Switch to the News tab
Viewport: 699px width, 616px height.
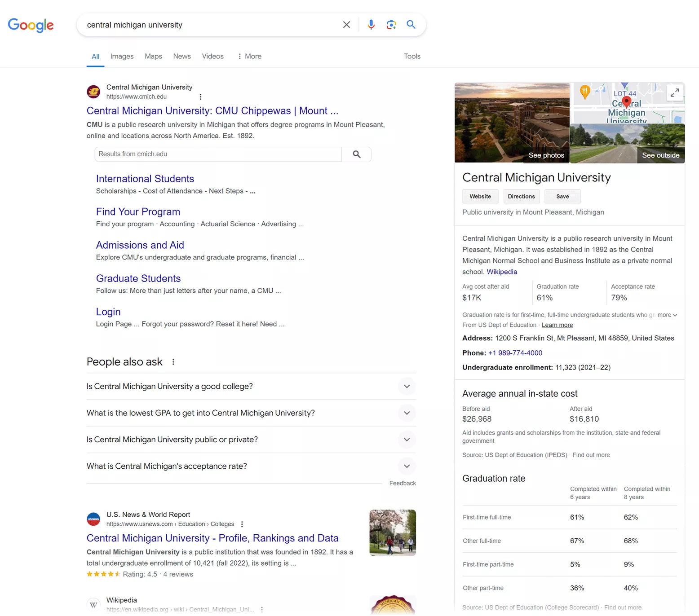pyautogui.click(x=182, y=56)
